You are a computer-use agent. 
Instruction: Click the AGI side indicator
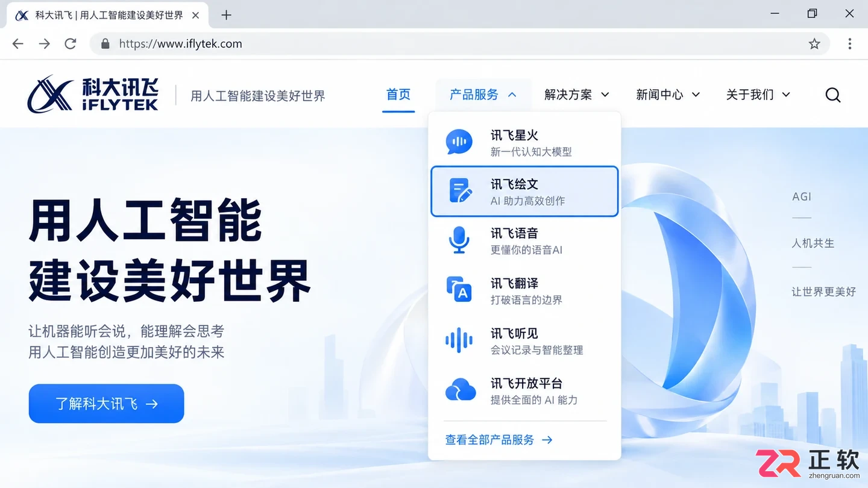pyautogui.click(x=802, y=196)
